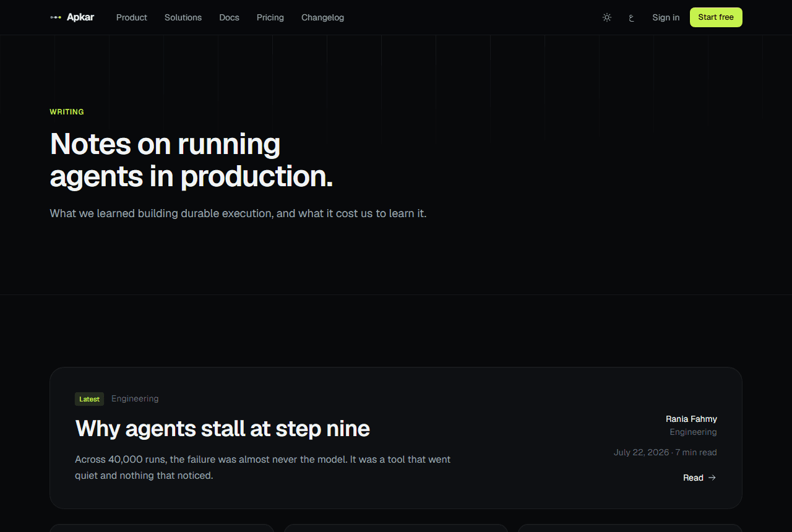Click the subtitle about building durable execution

[x=238, y=213]
